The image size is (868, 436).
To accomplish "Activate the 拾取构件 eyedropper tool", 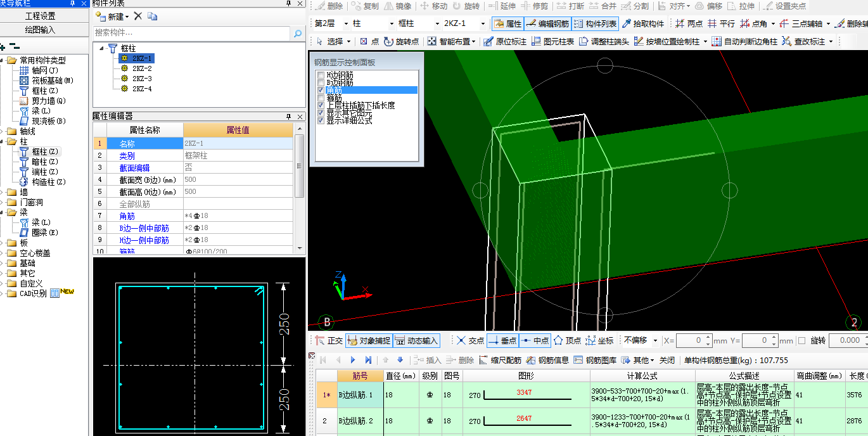I will 643,24.
